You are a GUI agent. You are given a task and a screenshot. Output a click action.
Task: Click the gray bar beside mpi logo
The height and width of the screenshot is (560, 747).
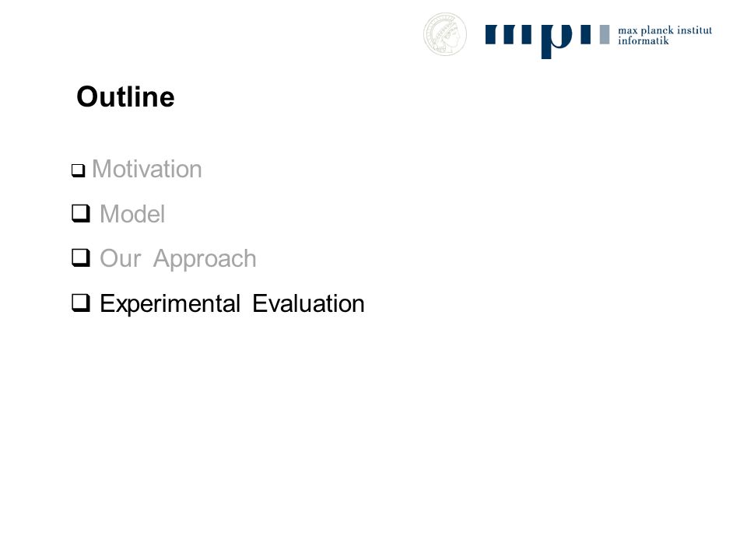point(604,35)
